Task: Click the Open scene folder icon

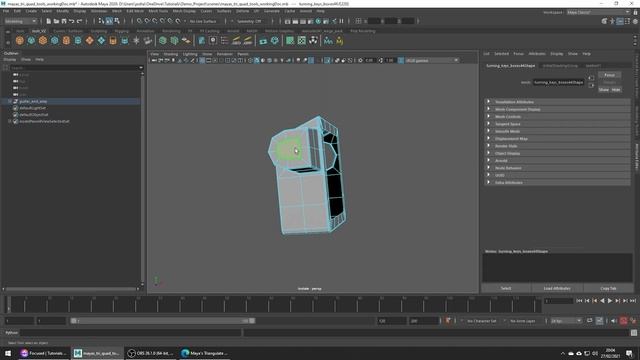Action: click(x=56, y=21)
